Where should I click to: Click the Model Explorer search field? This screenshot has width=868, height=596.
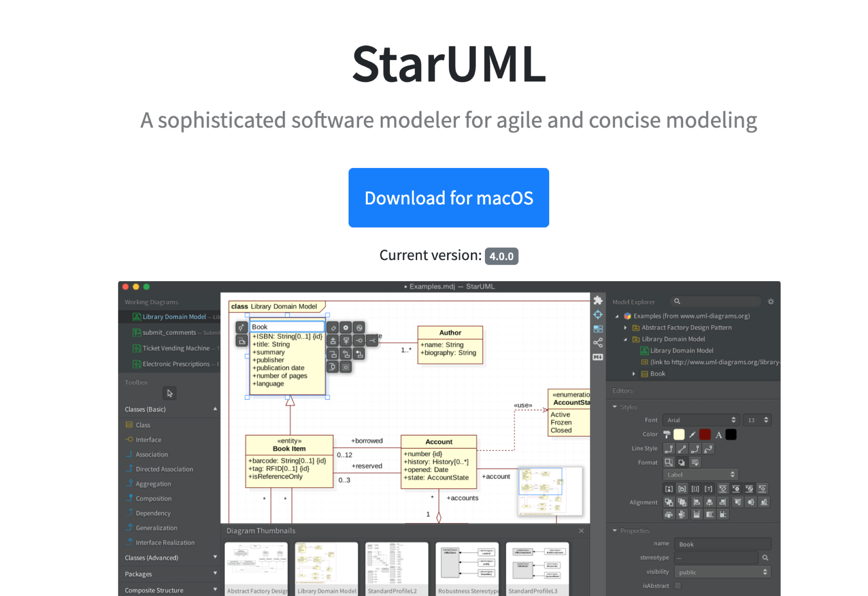(715, 301)
